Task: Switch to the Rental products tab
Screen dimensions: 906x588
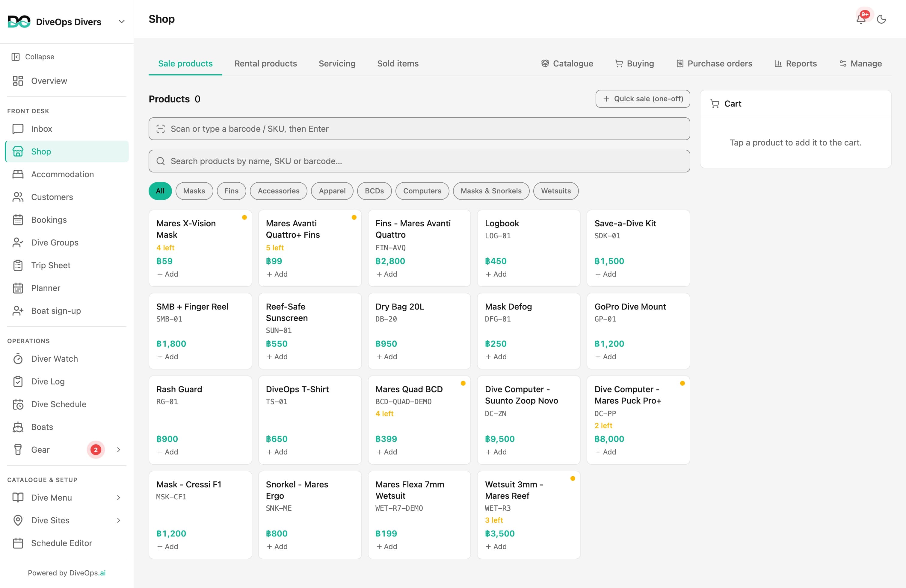Action: tap(266, 63)
